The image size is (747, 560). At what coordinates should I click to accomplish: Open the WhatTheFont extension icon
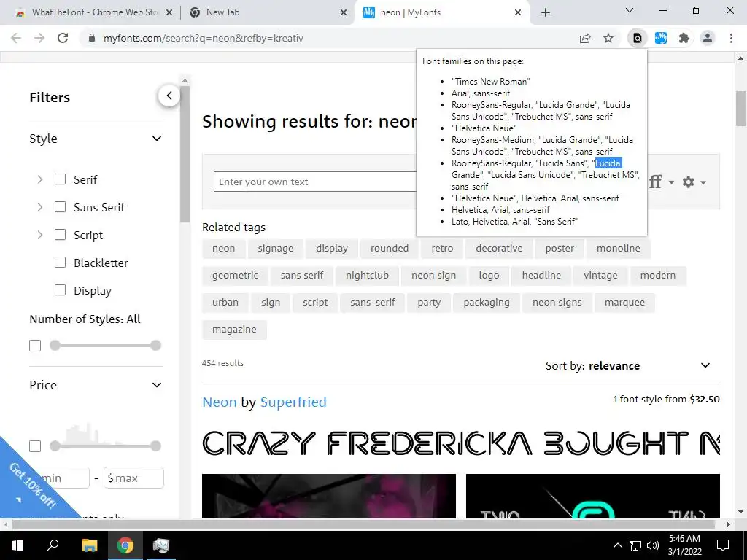click(x=661, y=38)
